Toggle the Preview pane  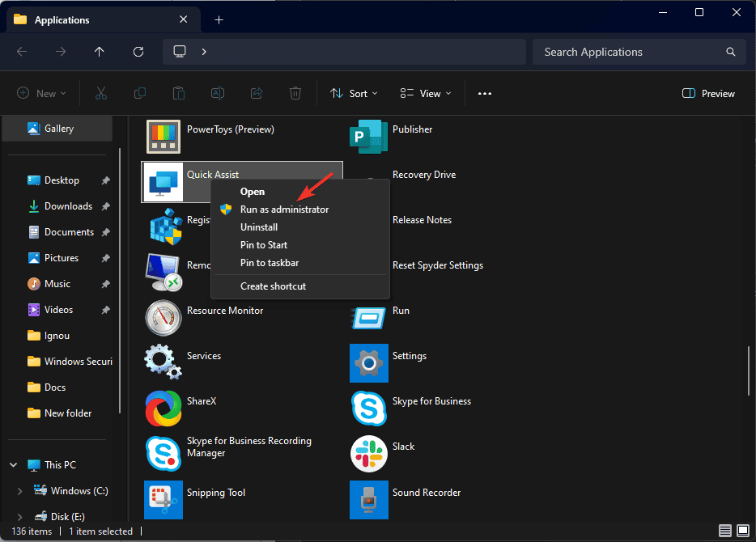708,94
